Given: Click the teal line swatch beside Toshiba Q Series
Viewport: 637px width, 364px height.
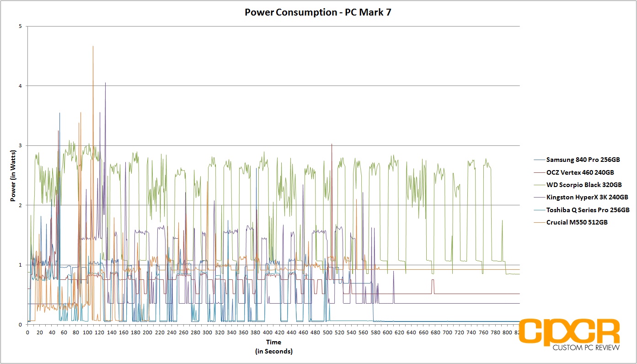Looking at the screenshot, I should tap(539, 210).
